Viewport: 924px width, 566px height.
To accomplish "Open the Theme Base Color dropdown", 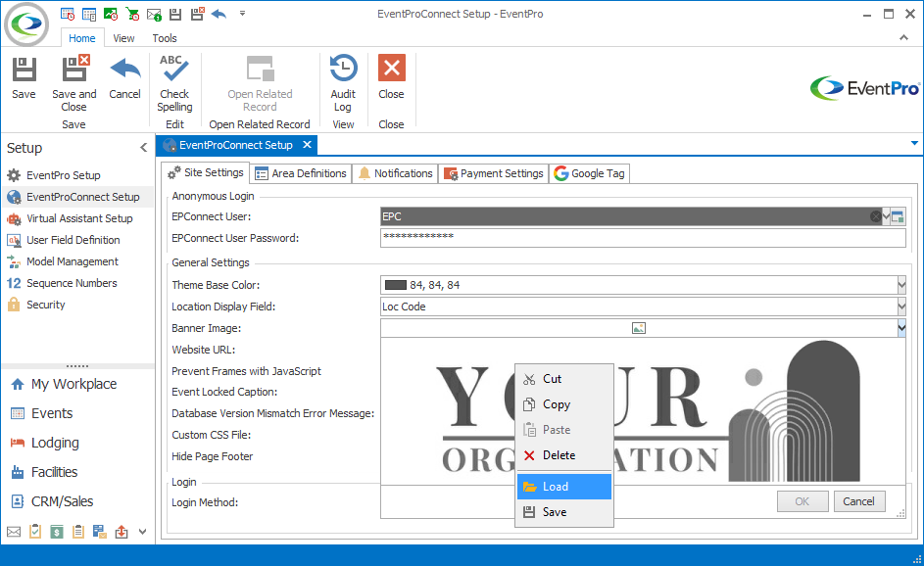I will click(x=901, y=285).
